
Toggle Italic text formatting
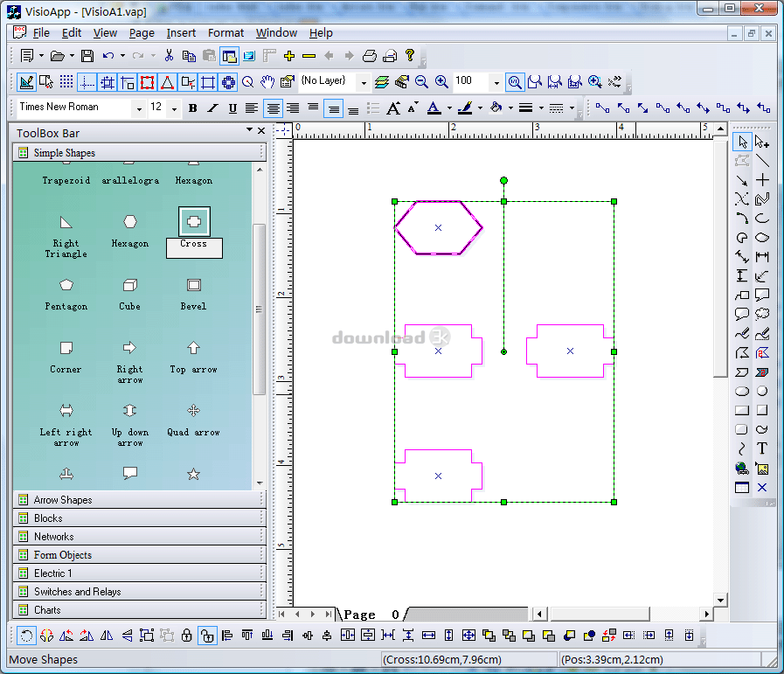[212, 108]
